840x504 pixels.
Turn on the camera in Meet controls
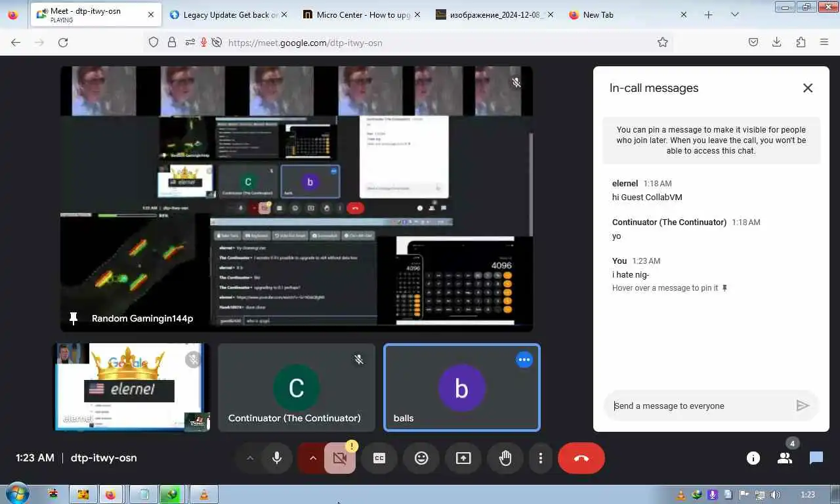pyautogui.click(x=339, y=458)
